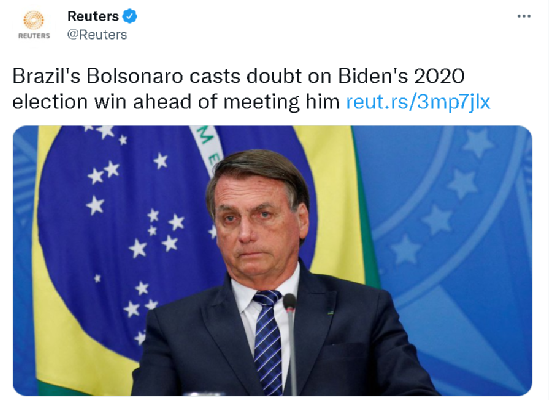Image resolution: width=554 pixels, height=400 pixels.
Task: Open the three-dot more options menu
Action: tap(524, 16)
